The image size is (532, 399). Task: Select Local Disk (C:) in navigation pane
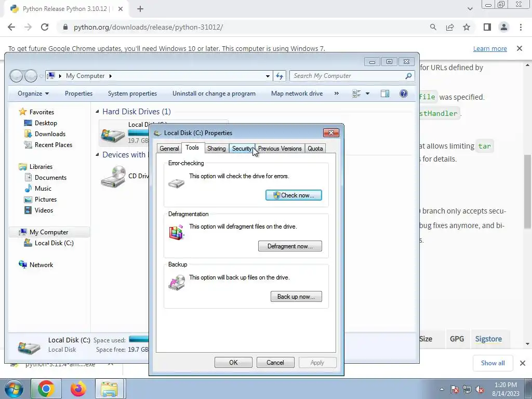point(54,243)
